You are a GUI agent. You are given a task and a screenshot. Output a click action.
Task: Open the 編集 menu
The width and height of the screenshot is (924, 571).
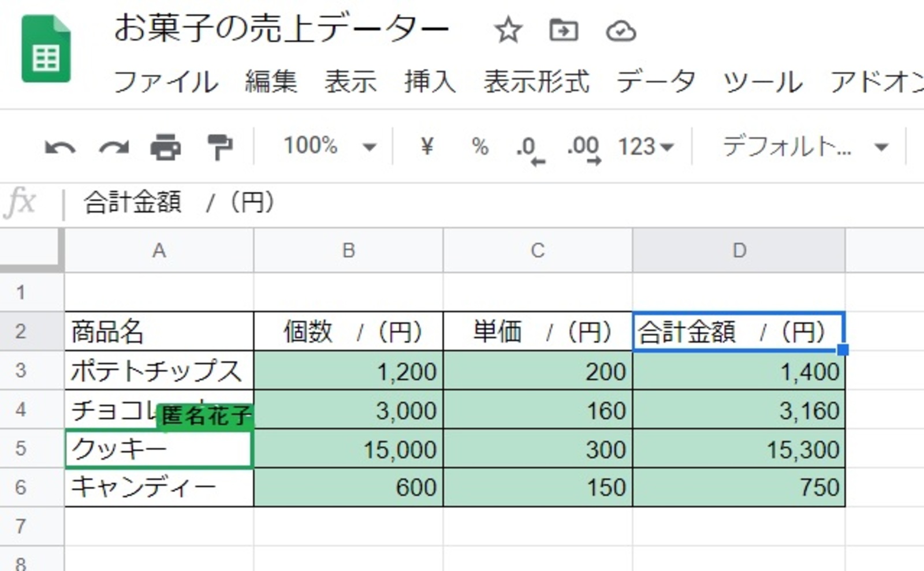[271, 81]
